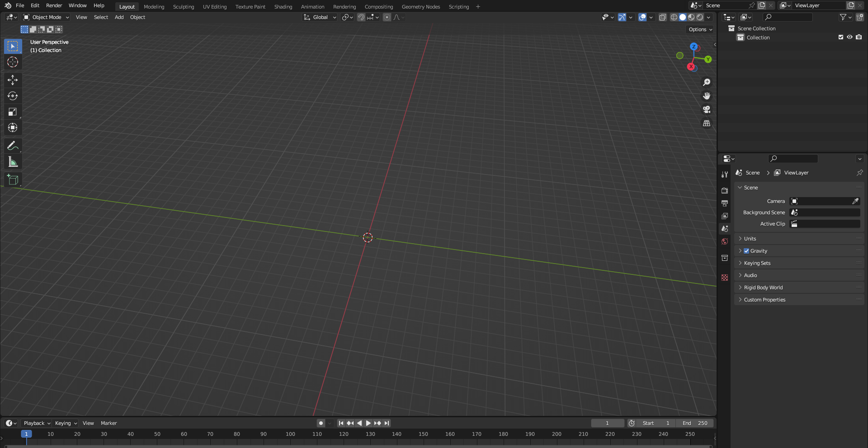Image resolution: width=868 pixels, height=448 pixels.
Task: Switch to the Shading workspace tab
Action: tap(283, 7)
